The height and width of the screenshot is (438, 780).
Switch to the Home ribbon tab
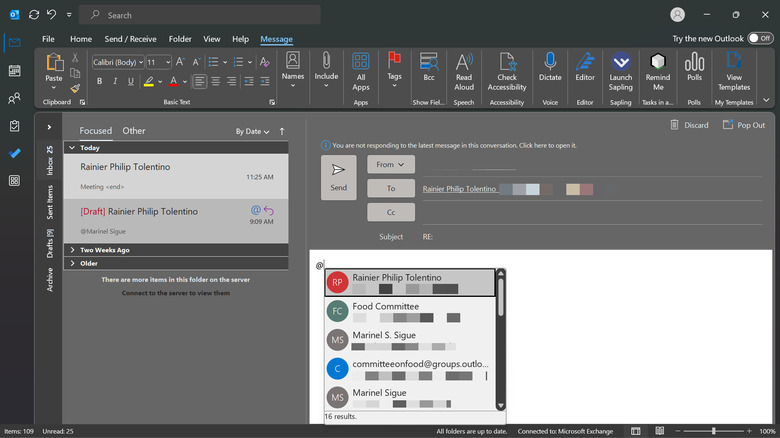click(81, 39)
